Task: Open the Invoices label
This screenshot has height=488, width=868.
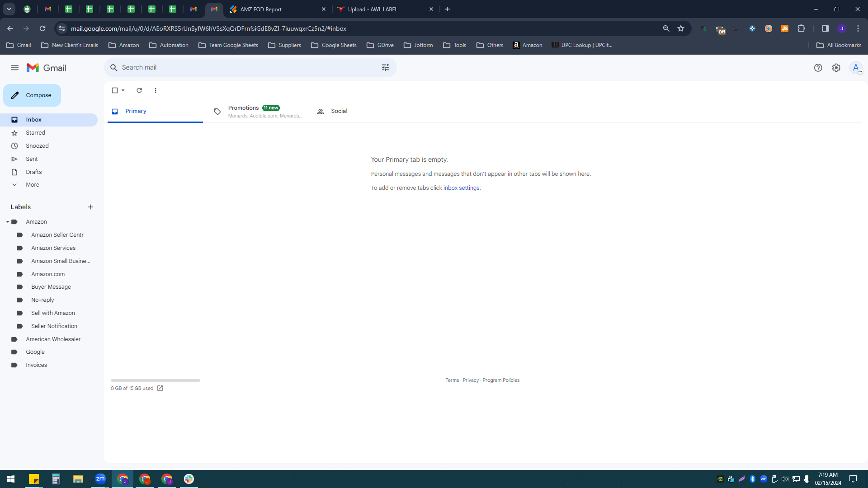Action: click(x=36, y=365)
